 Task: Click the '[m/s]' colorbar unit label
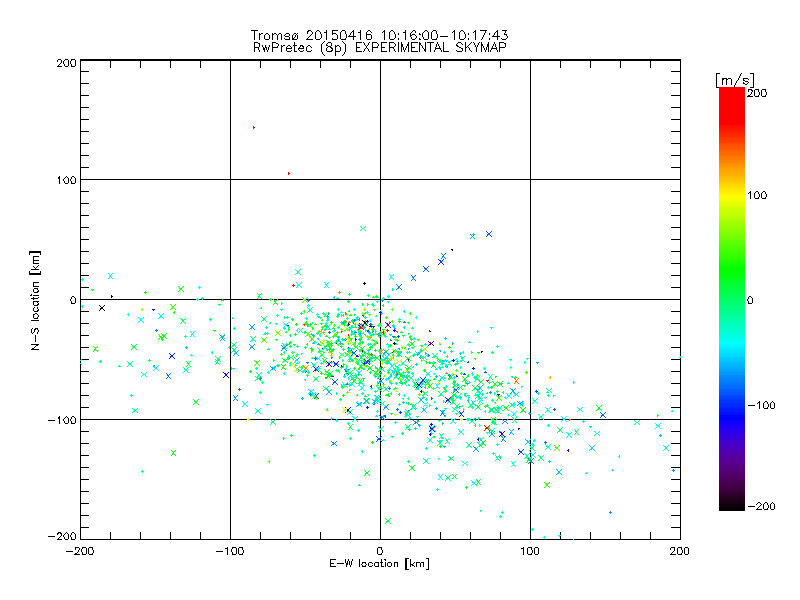pyautogui.click(x=735, y=80)
